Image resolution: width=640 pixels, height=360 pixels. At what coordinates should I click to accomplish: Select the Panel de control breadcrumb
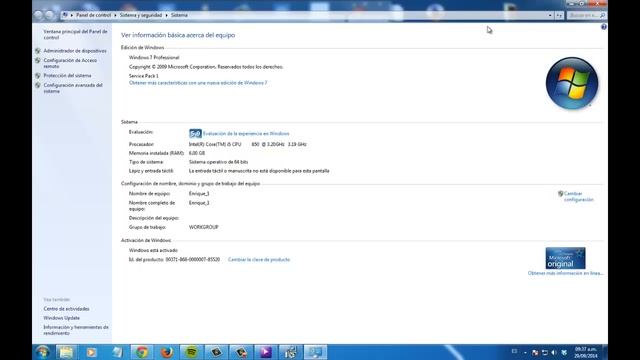click(x=93, y=15)
